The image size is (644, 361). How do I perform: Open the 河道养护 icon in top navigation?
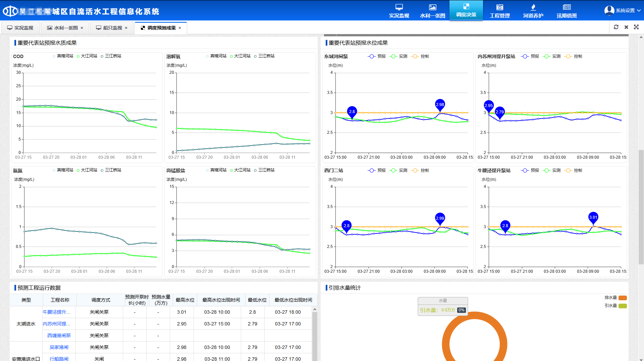(533, 7)
